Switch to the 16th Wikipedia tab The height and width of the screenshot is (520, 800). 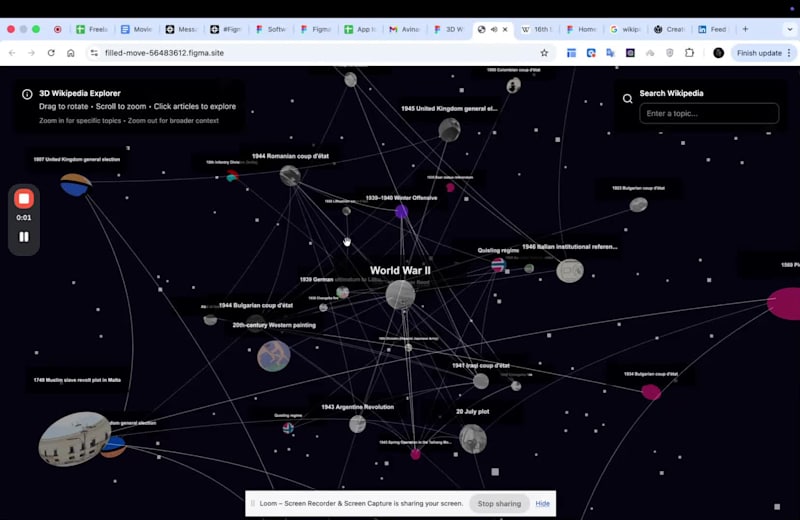(x=536, y=30)
